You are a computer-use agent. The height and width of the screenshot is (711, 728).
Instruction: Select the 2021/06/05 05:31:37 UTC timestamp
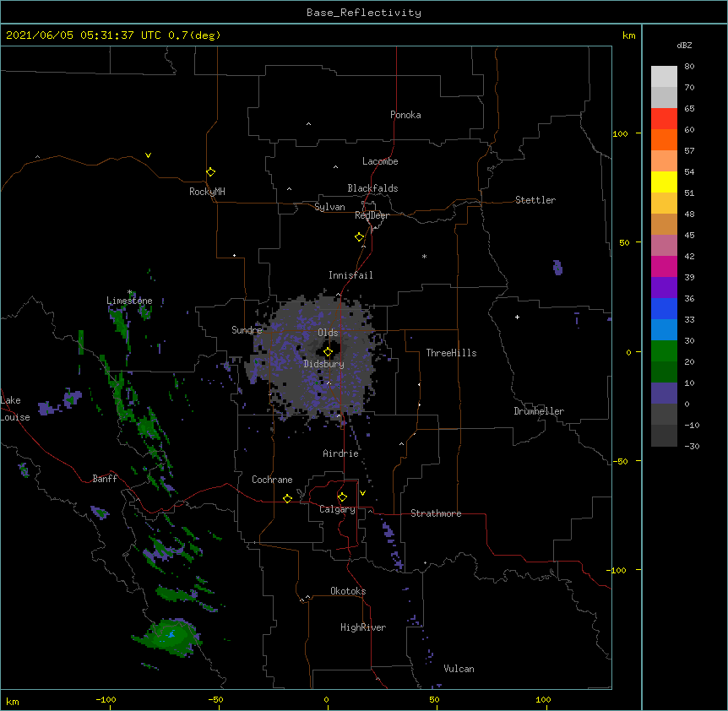coord(84,35)
